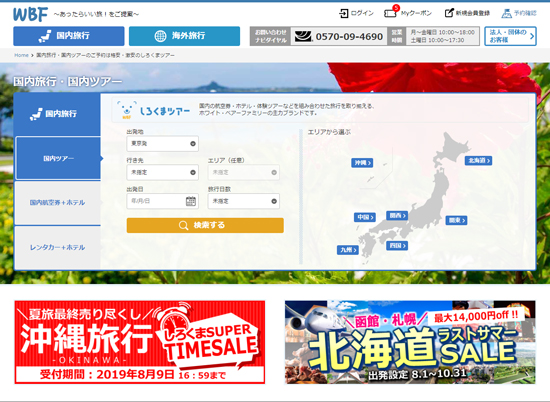Viewport: 550px width, 402px height.
Task: Click the Home breadcrumb link
Action: click(21, 55)
